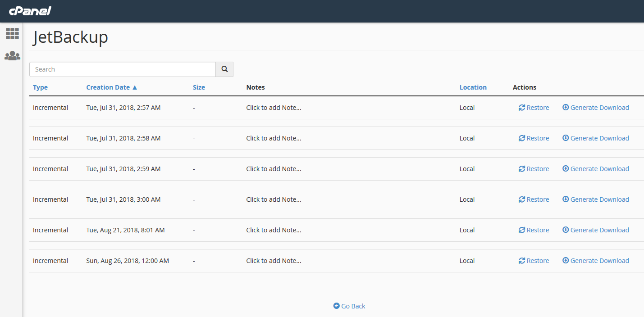Select date 'Tue, Jul 31, 2018, 2:57 AM'
Screen dimensions: 644x317
pyautogui.click(x=123, y=108)
